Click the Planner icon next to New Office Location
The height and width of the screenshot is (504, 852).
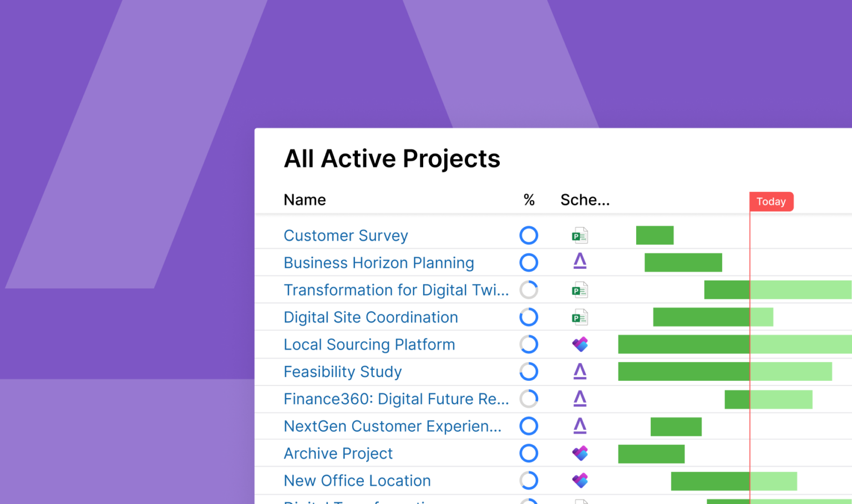[580, 480]
